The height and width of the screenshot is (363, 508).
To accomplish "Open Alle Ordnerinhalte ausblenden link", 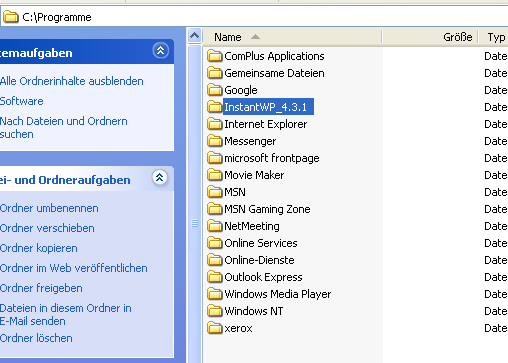I will click(72, 81).
